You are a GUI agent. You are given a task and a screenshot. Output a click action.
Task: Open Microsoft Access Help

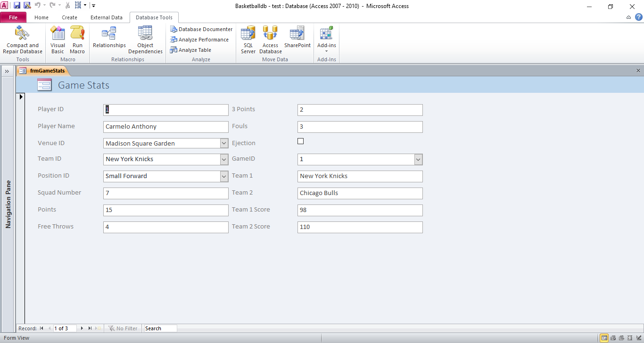click(638, 17)
